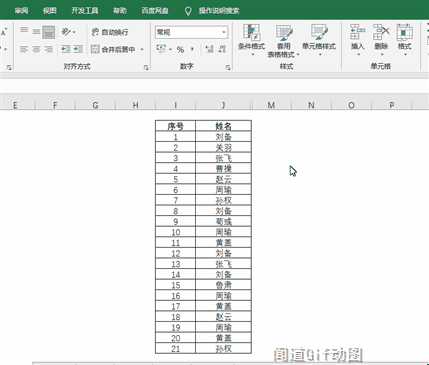Screen dimensions: 429x365
Task: Select the cell with number 7
Action: point(175,200)
